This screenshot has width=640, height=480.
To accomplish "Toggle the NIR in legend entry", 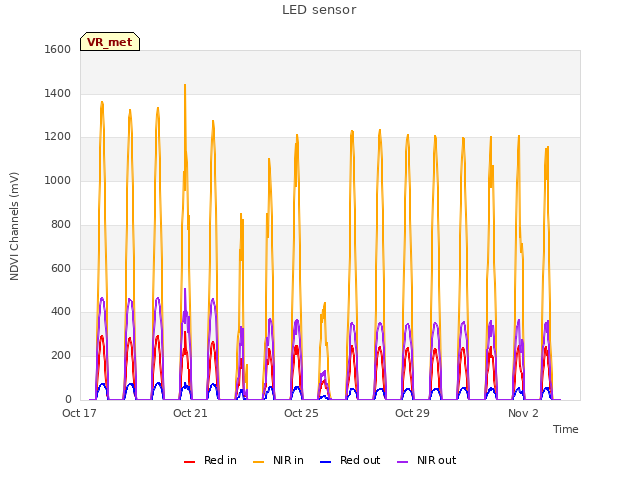I will (x=278, y=460).
